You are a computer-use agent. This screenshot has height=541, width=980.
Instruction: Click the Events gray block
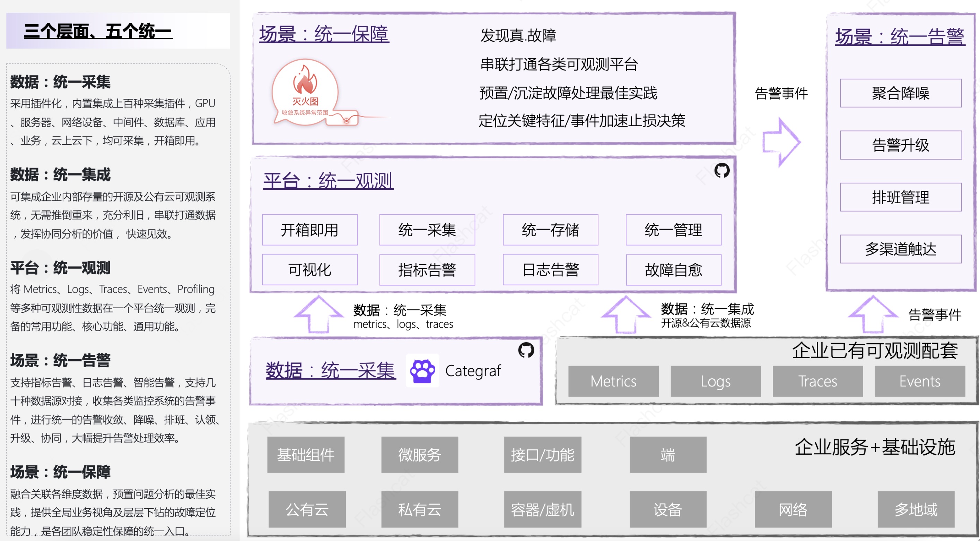pyautogui.click(x=920, y=381)
